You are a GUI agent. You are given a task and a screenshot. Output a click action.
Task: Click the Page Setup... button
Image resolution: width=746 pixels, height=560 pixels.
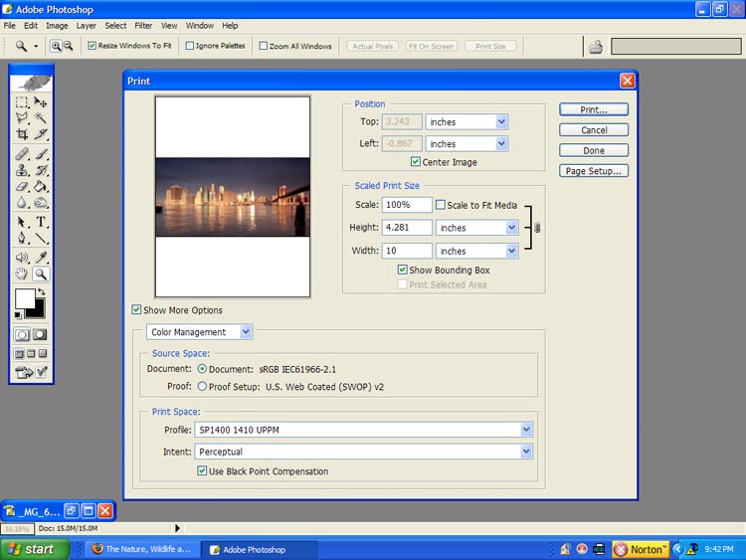594,171
